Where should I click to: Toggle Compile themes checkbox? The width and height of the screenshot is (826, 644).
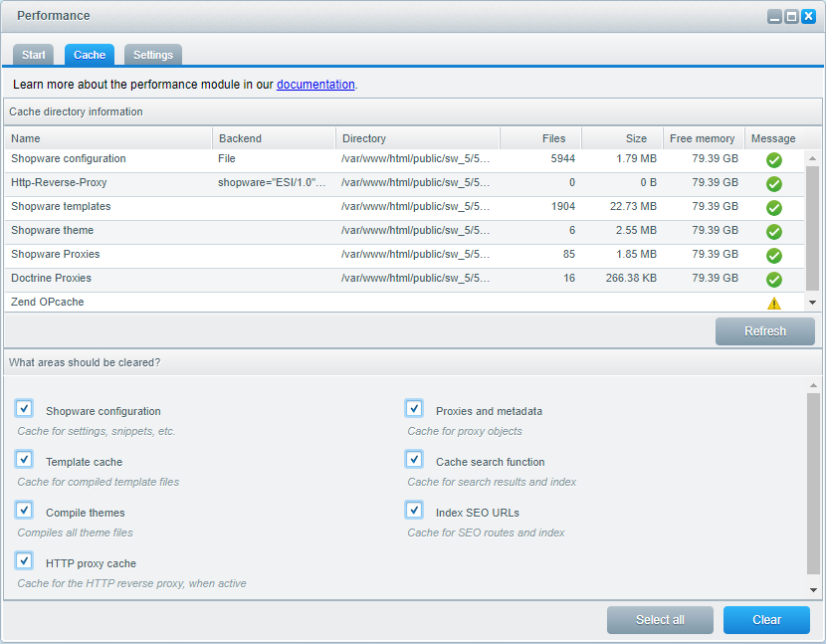tap(24, 510)
